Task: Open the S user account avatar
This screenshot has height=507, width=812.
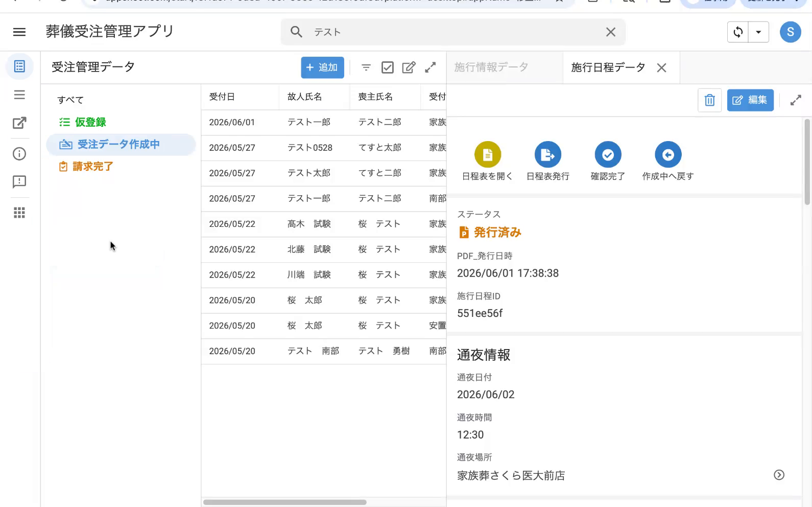Action: pyautogui.click(x=790, y=32)
